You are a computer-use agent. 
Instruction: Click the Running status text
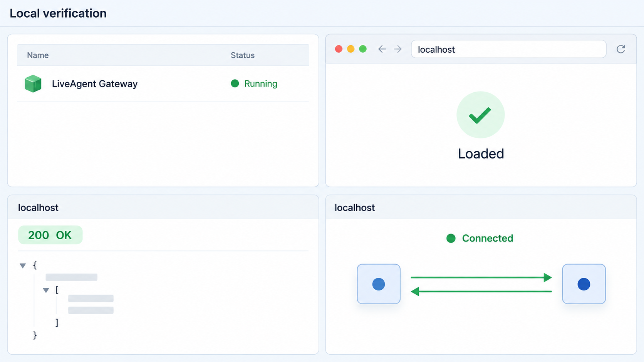(x=261, y=84)
